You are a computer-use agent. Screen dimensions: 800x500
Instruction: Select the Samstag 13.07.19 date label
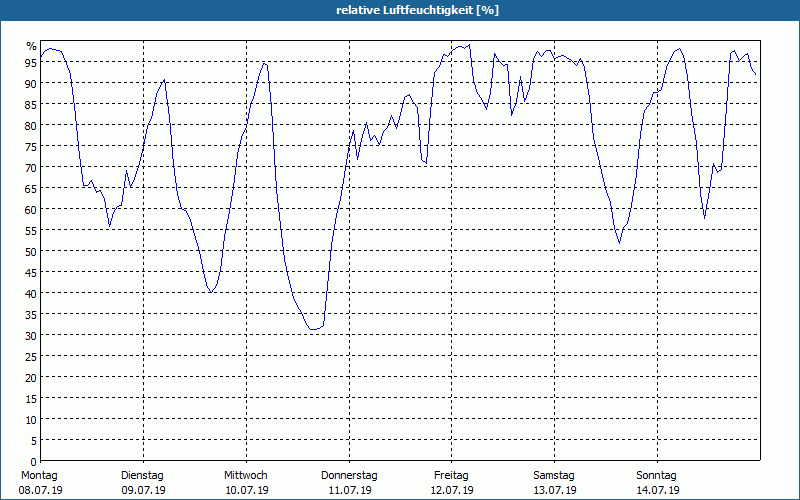pyautogui.click(x=555, y=483)
